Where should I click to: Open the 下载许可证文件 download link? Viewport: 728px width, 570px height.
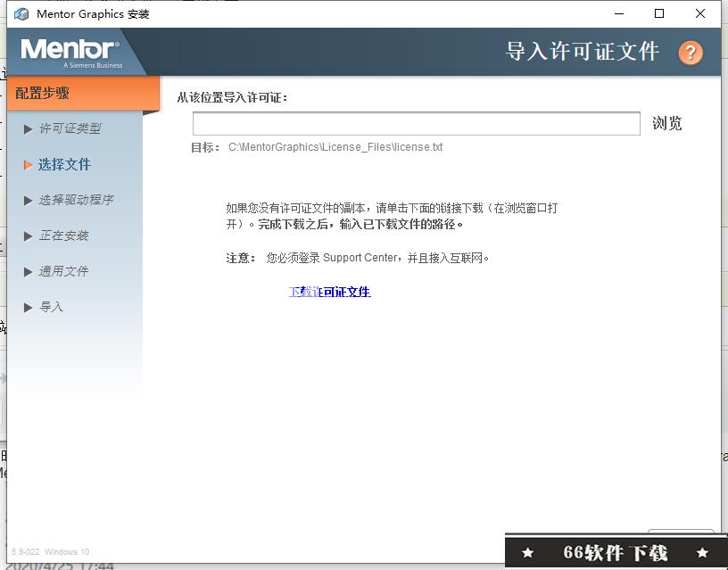[x=329, y=292]
